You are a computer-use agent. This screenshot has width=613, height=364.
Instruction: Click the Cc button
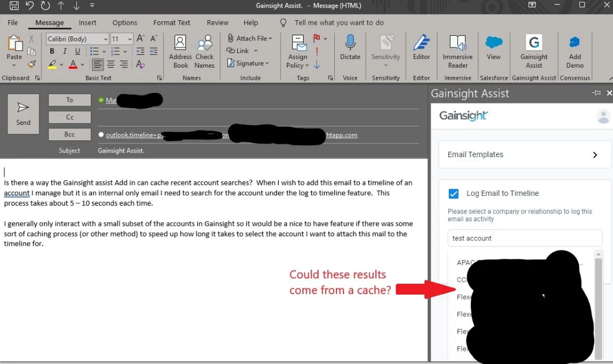click(69, 117)
